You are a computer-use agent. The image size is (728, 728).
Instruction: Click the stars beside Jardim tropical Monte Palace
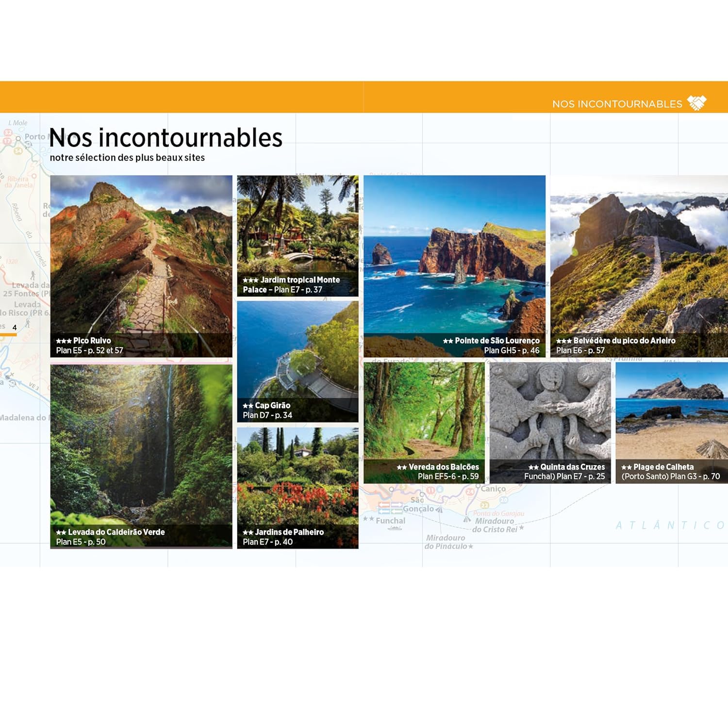250,281
